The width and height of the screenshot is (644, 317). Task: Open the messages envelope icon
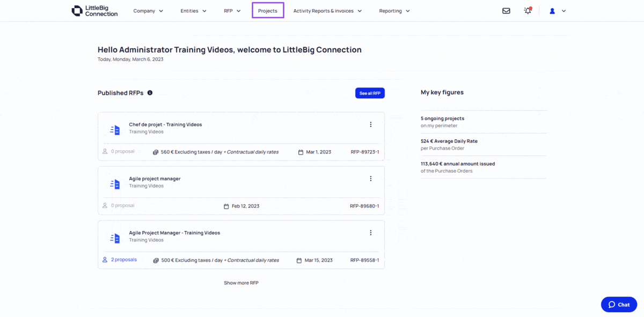click(x=506, y=11)
